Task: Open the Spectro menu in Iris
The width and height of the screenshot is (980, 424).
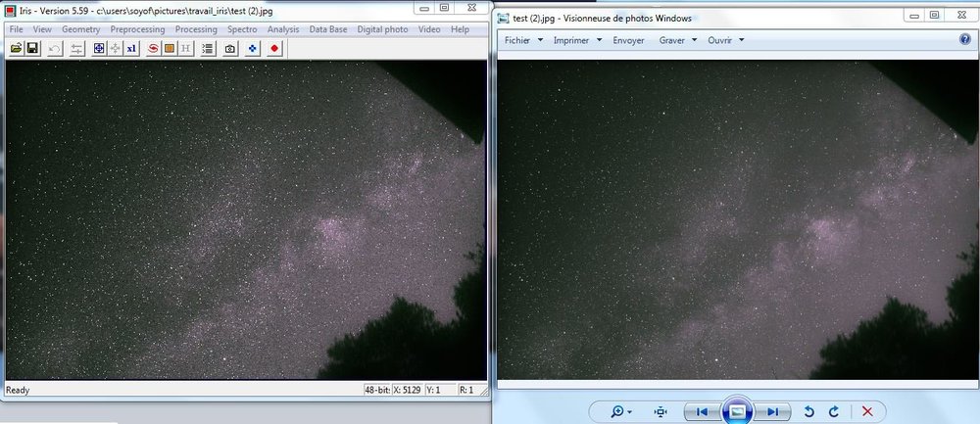Action: coord(242,29)
